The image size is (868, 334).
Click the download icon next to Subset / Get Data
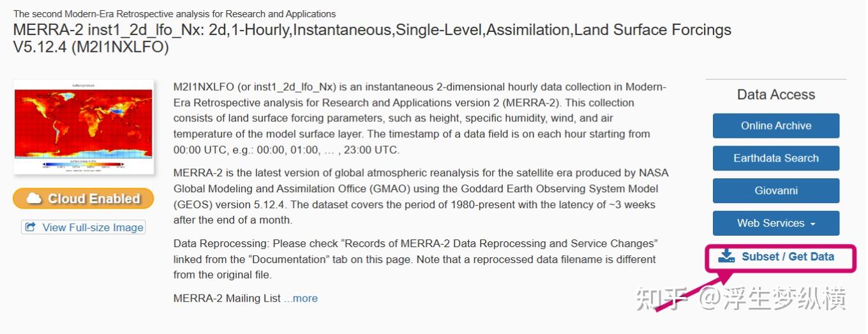click(726, 257)
